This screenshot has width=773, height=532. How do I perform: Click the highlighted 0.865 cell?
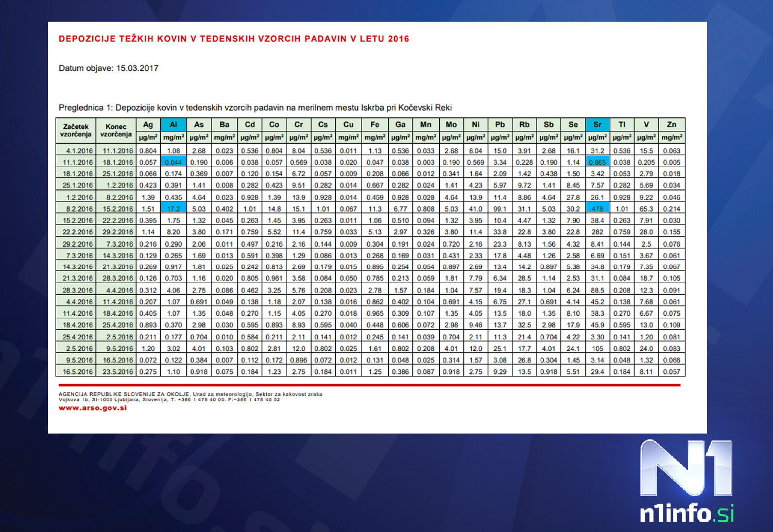click(597, 162)
